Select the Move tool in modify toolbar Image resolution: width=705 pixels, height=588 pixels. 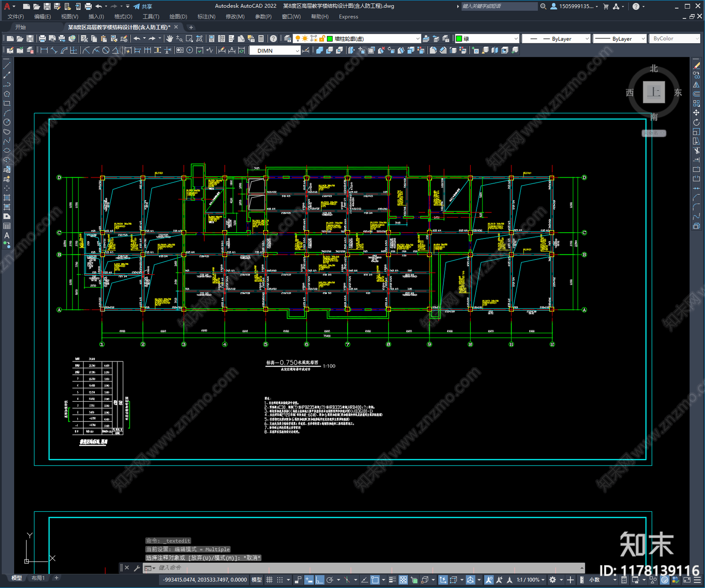click(x=696, y=113)
